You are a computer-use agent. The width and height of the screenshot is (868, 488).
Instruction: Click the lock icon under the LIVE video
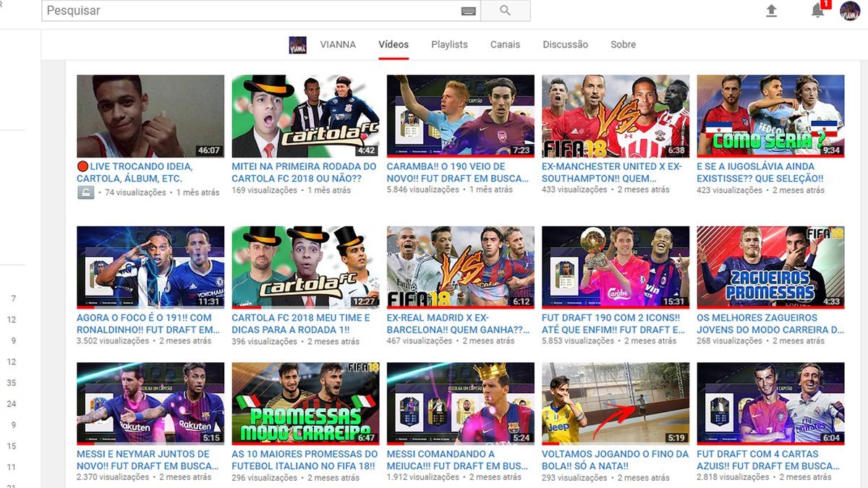86,192
